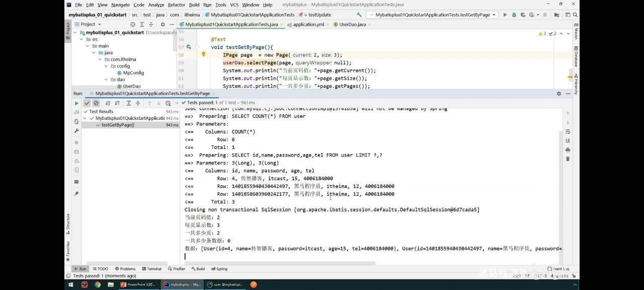Open Project panel gear options
644x290 pixels.
[163, 24]
